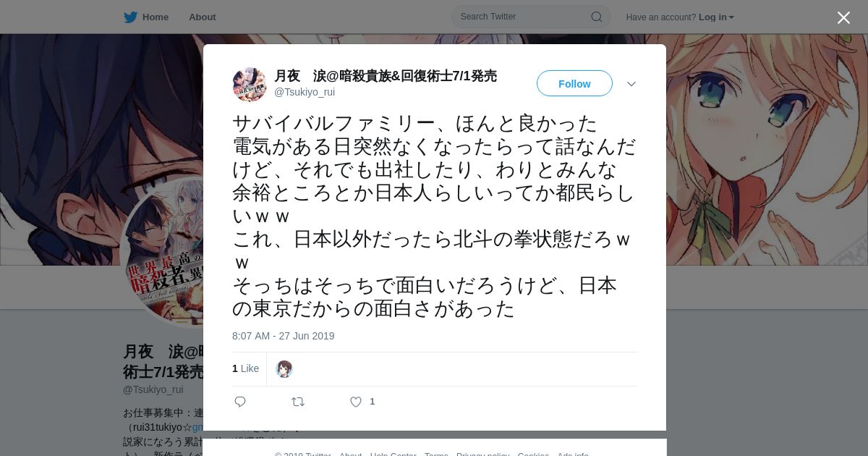The image size is (868, 456).
Task: Click the retweet arrows icon
Action: [298, 402]
